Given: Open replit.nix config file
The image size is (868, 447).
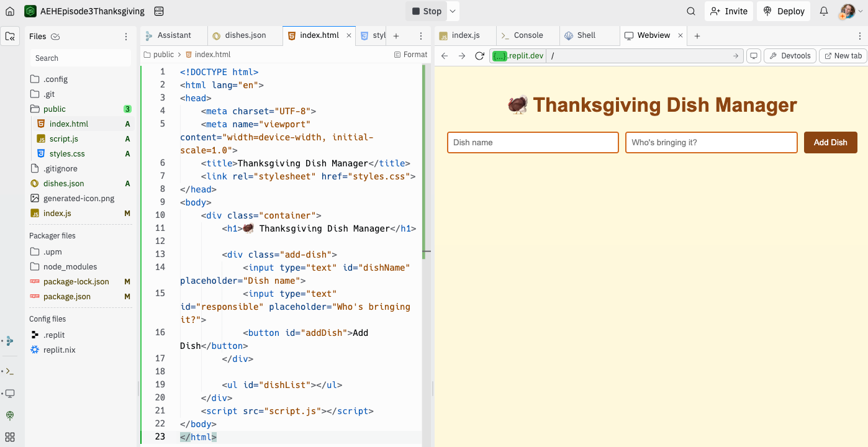Looking at the screenshot, I should [x=60, y=350].
